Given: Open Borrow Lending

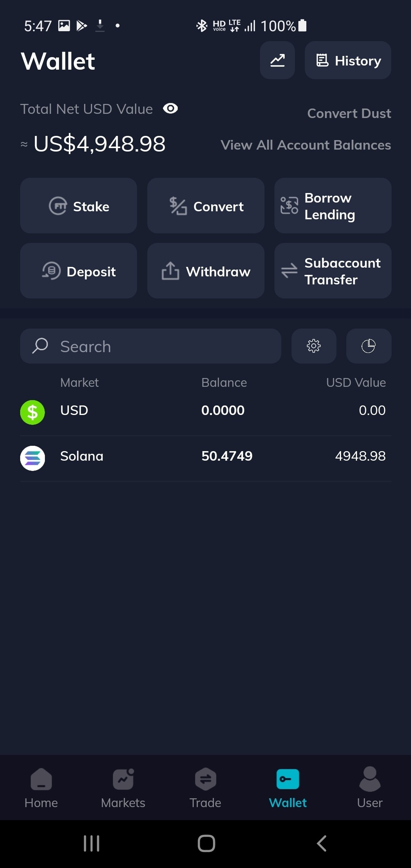Looking at the screenshot, I should coord(333,206).
